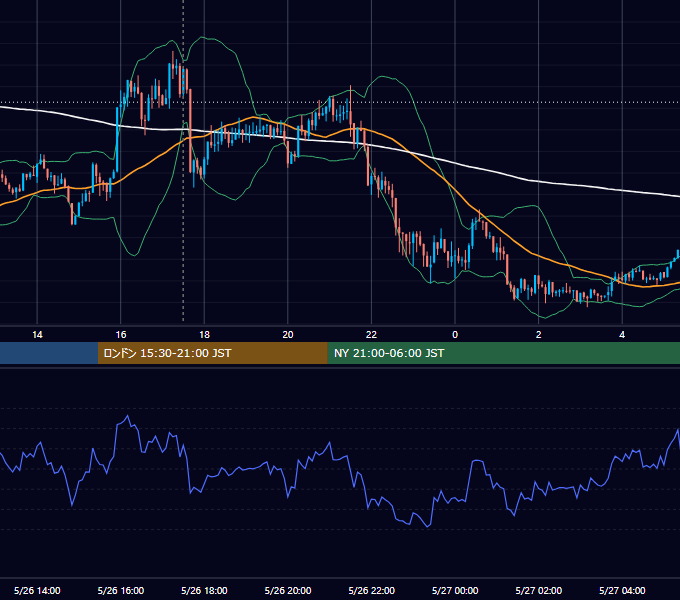Image resolution: width=680 pixels, height=600 pixels.
Task: Click the ロンドン 15:30-21:00 JST session bar
Action: pyautogui.click(x=212, y=353)
